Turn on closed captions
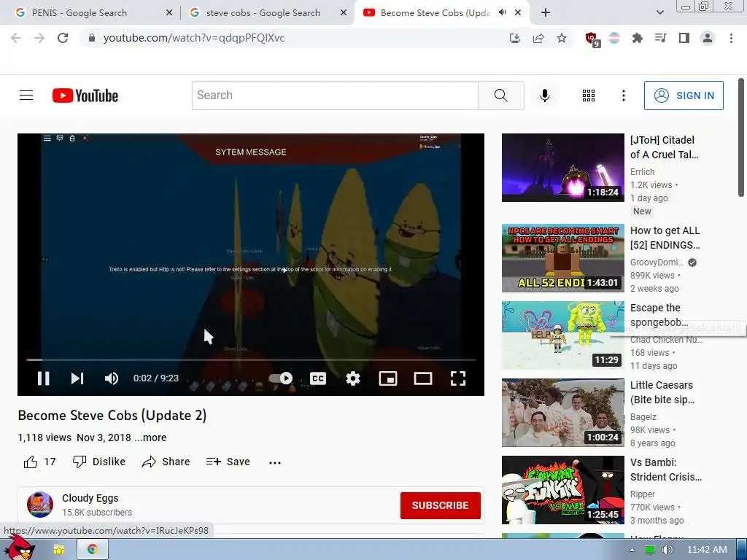This screenshot has height=560, width=747. pyautogui.click(x=318, y=378)
